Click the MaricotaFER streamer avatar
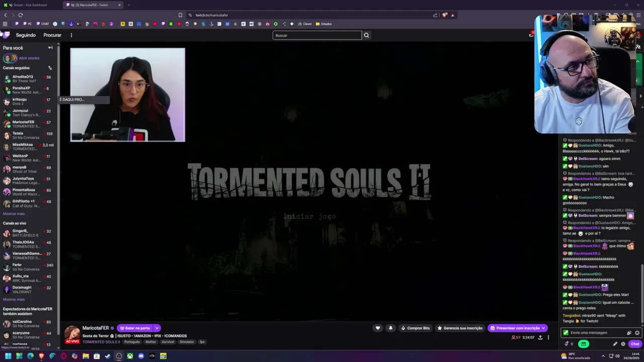Viewport: 644px width, 362px height. pos(72,334)
